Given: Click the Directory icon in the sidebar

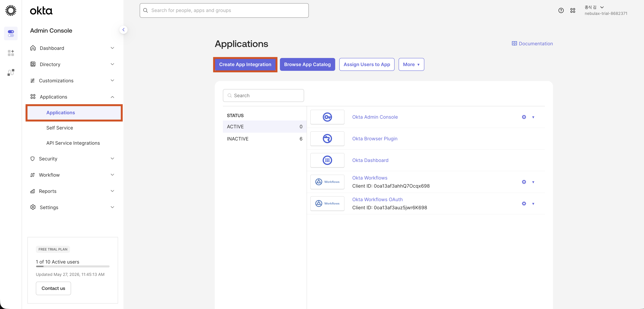Looking at the screenshot, I should [x=33, y=64].
